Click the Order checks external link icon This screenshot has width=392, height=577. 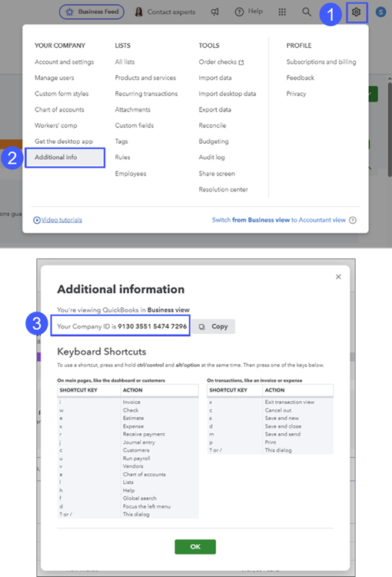pyautogui.click(x=241, y=62)
